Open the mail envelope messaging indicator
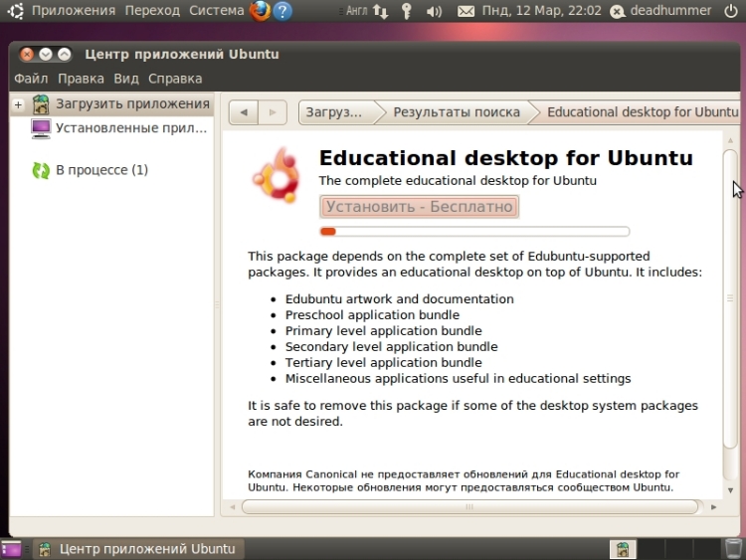746x560 pixels. (466, 11)
